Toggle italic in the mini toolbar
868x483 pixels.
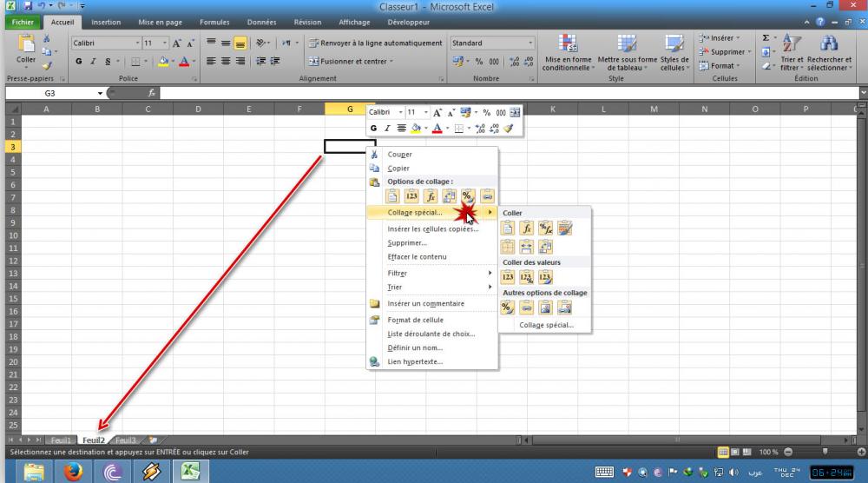(x=387, y=129)
